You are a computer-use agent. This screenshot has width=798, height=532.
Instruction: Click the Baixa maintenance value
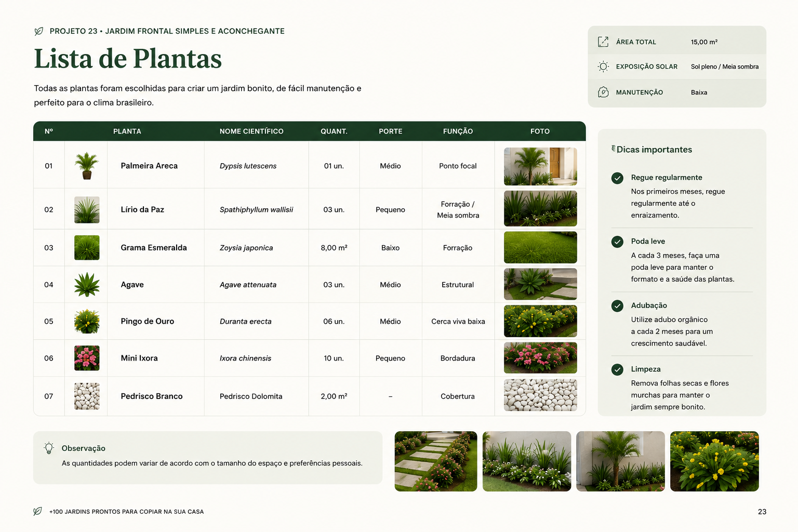click(x=699, y=92)
